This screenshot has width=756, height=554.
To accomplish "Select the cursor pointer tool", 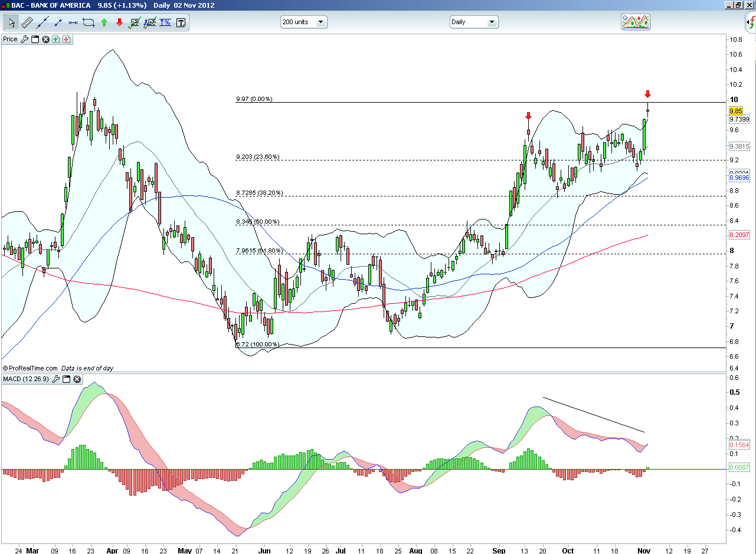I will coord(12,23).
